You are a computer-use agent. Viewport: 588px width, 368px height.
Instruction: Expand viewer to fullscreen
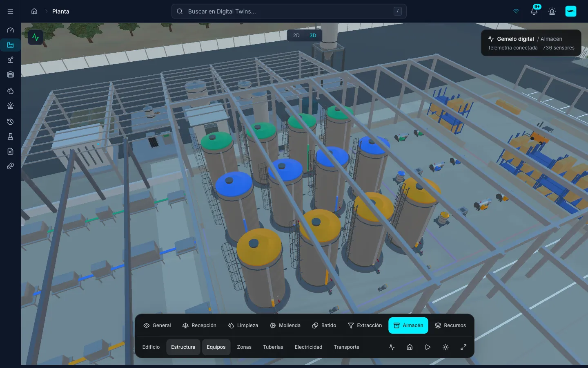click(463, 347)
